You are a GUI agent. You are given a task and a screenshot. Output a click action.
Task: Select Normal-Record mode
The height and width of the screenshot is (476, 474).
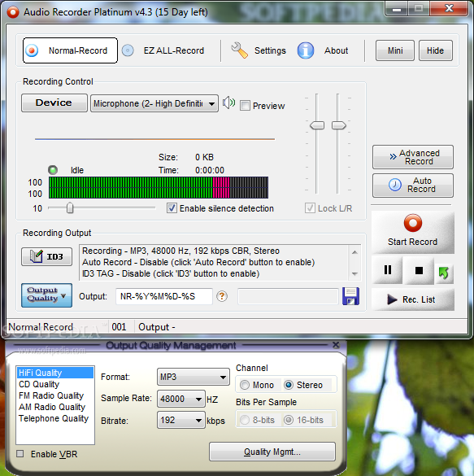point(70,50)
